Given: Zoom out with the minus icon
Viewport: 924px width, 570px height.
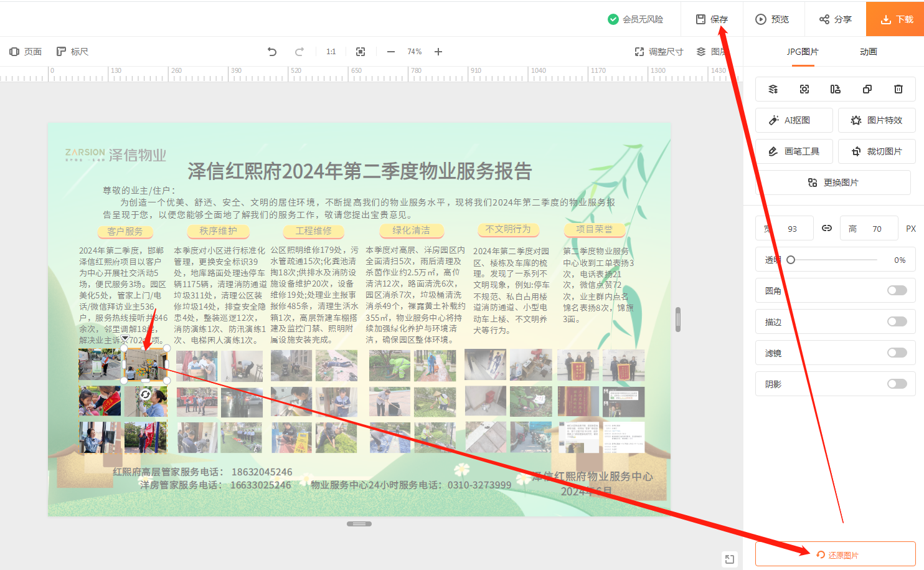Looking at the screenshot, I should pos(391,52).
